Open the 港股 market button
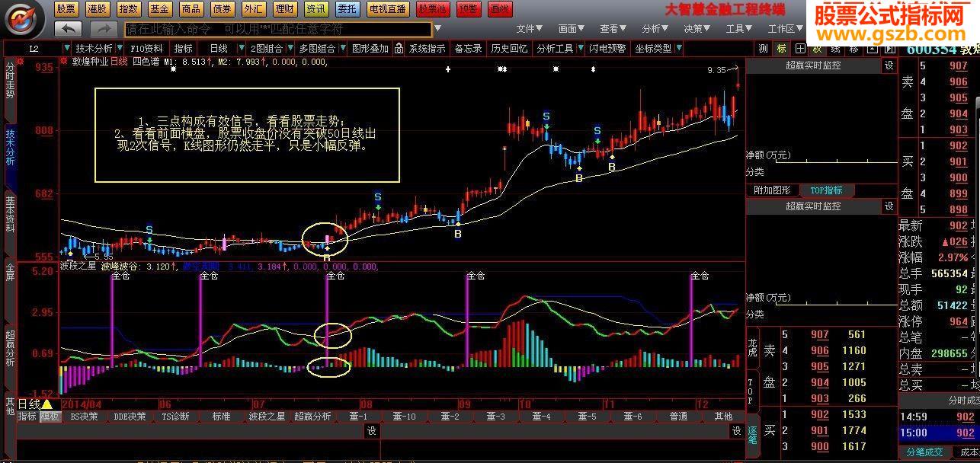Screen dimensions: 980x463 [97, 9]
